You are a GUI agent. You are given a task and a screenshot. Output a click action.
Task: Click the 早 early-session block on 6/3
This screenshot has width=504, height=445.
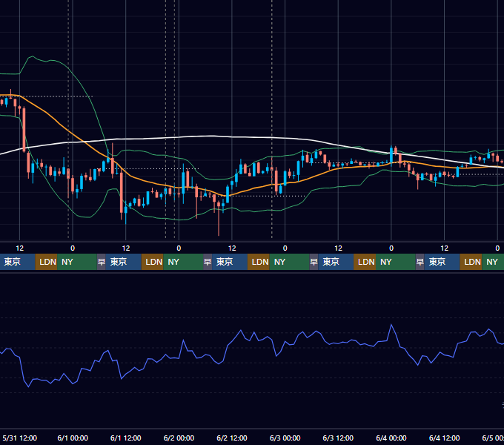[314, 262]
